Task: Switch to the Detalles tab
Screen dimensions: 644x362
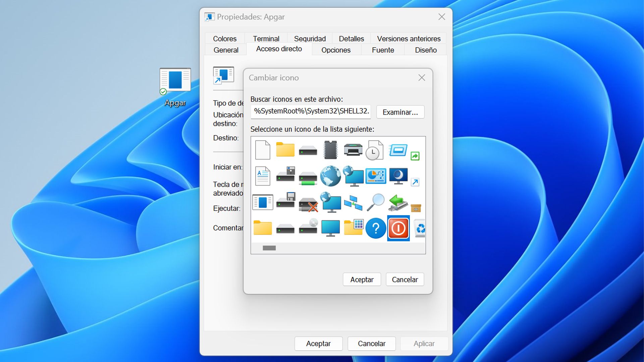Action: click(x=351, y=38)
